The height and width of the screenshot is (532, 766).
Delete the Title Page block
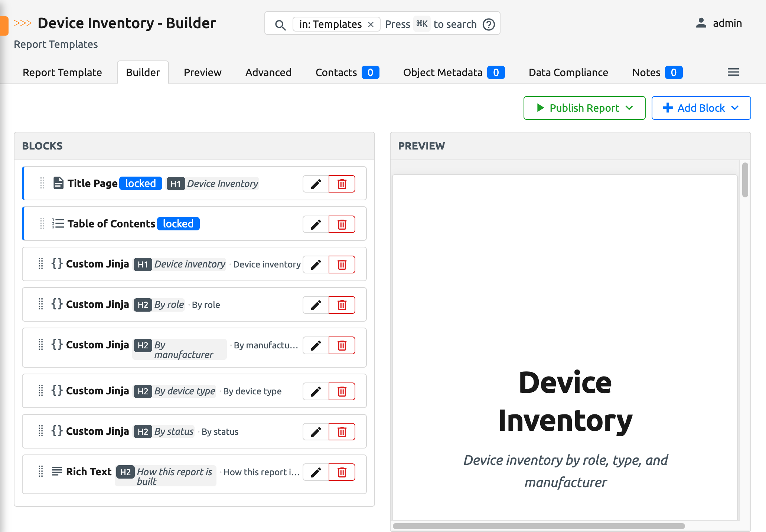click(x=342, y=184)
